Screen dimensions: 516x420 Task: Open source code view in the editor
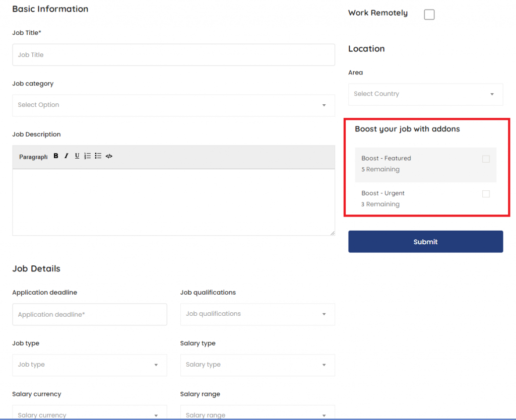coord(109,156)
